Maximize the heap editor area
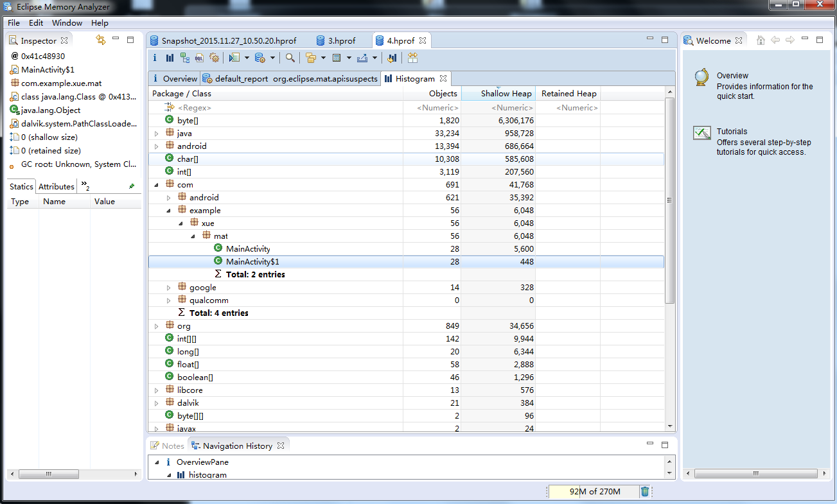Image resolution: width=837 pixels, height=504 pixels. (665, 40)
